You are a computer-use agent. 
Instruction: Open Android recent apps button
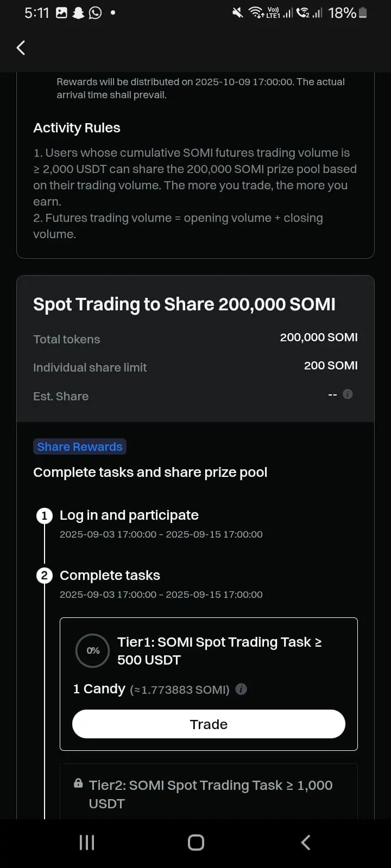pos(87,843)
